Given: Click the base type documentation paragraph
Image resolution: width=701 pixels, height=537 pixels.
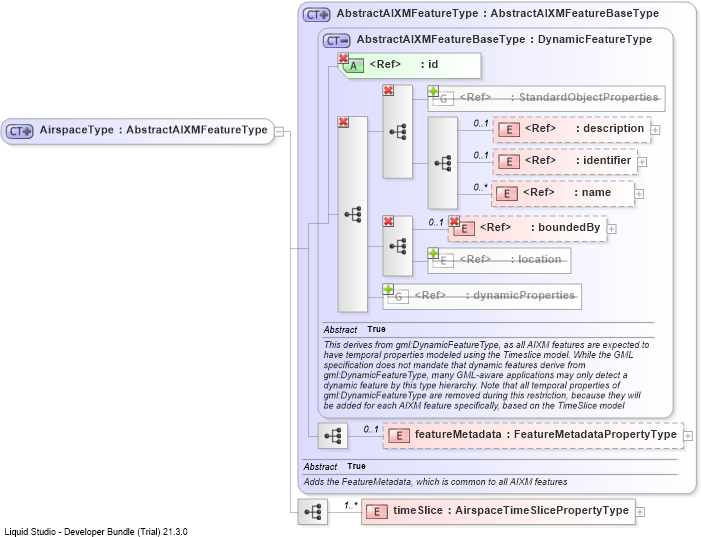Looking at the screenshot, I should pos(486,375).
